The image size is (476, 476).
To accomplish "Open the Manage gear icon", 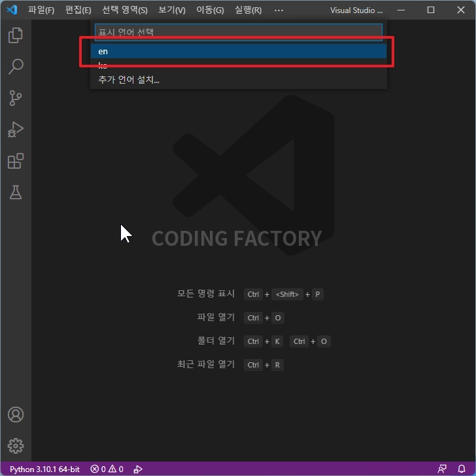I will pyautogui.click(x=16, y=446).
